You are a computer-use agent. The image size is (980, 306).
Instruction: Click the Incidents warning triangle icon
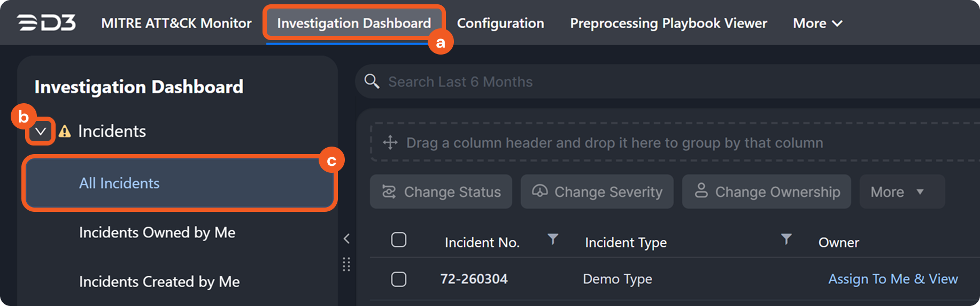(x=65, y=132)
